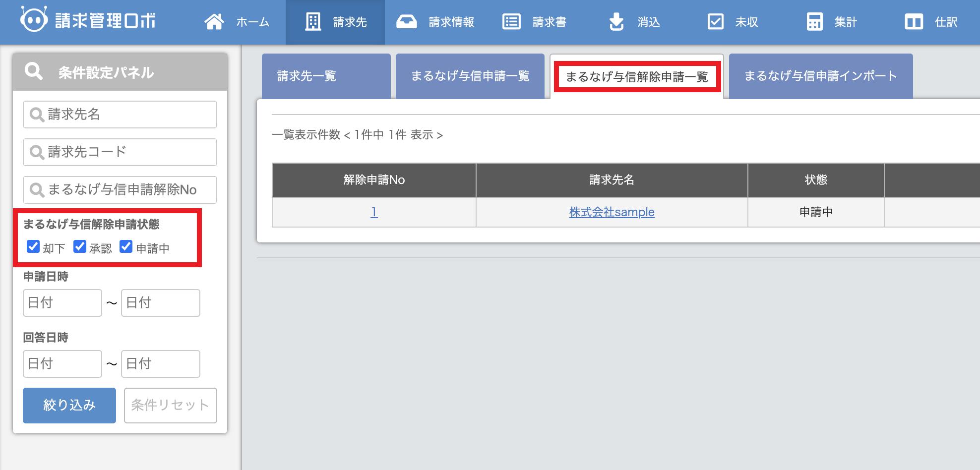Open the 未収 menu

[733, 22]
